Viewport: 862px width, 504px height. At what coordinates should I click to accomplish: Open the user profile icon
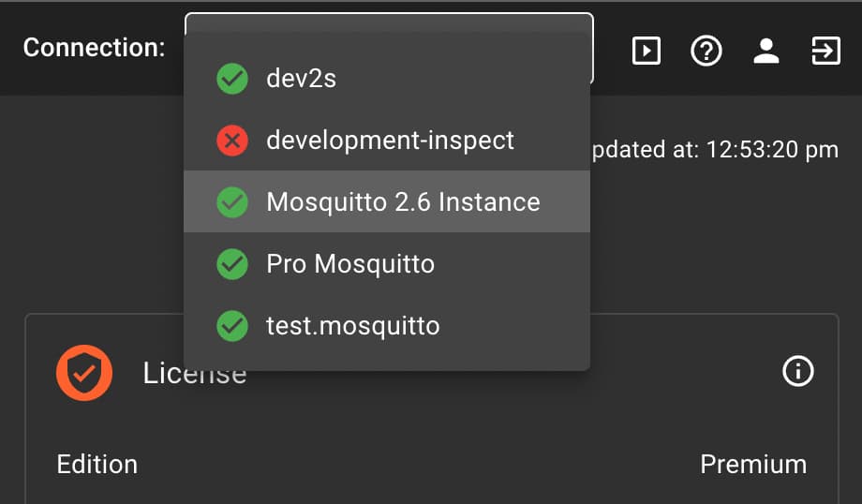click(x=766, y=51)
